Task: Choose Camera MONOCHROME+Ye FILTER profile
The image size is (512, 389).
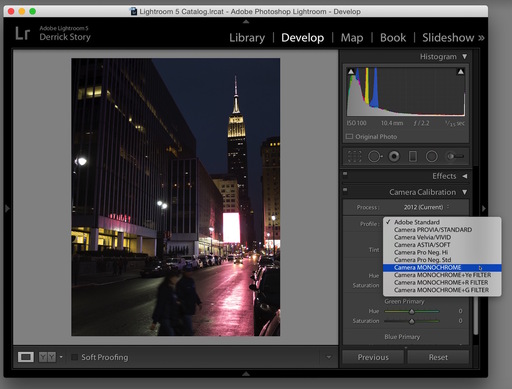Action: tap(442, 275)
